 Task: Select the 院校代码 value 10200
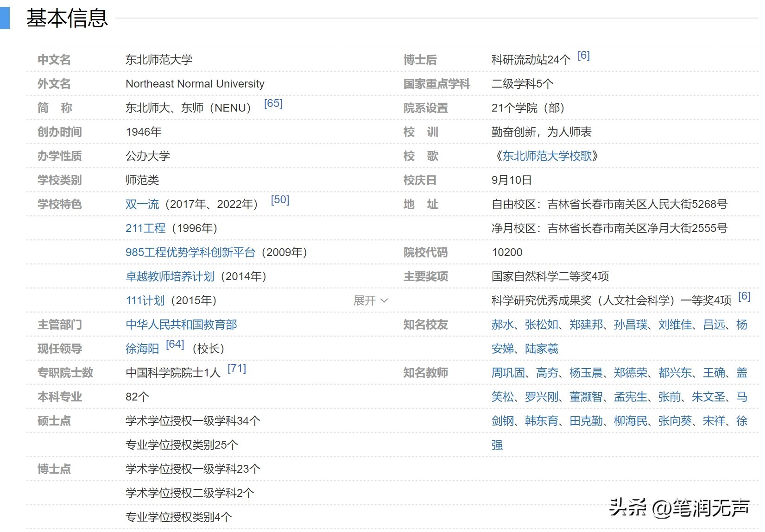point(507,252)
